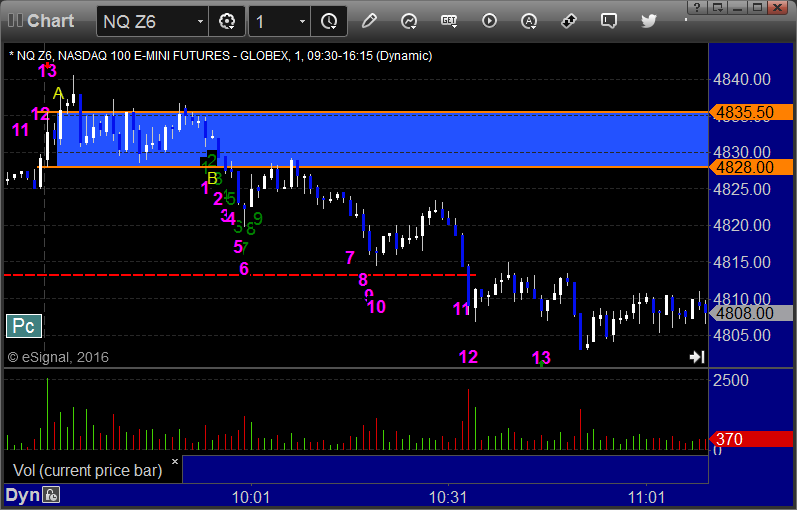
Task: Click the magenta 7 count label
Action: pyautogui.click(x=350, y=258)
